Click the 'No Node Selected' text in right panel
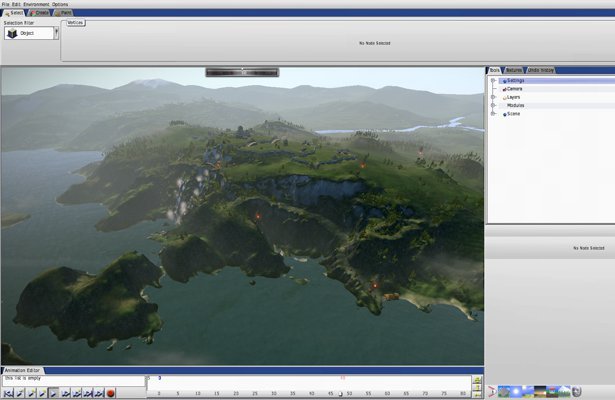The image size is (615, 400). pos(589,248)
